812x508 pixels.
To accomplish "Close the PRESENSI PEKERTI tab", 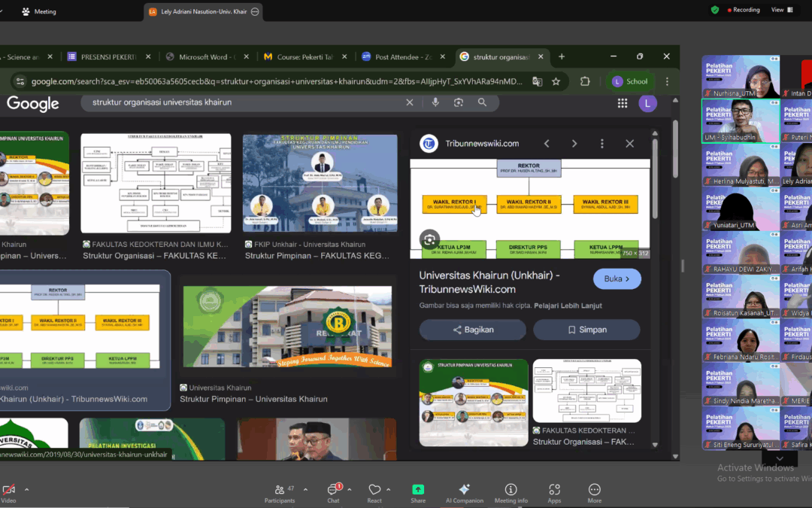I will [148, 57].
